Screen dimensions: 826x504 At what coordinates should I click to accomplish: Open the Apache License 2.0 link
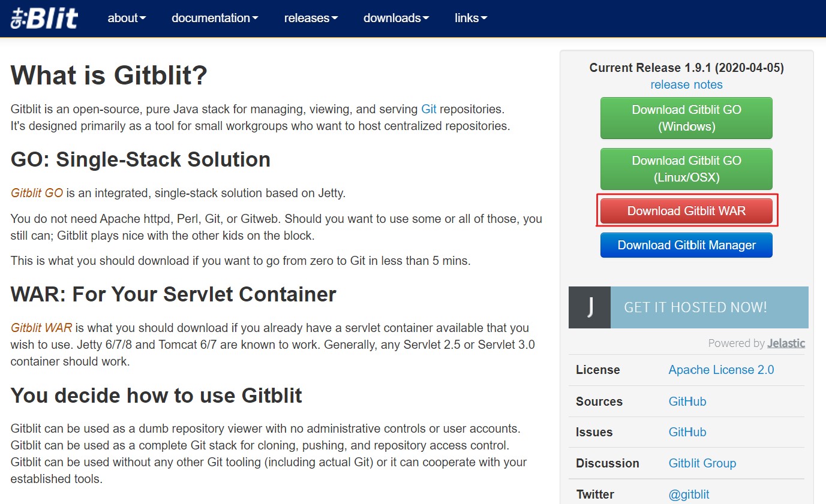[721, 370]
